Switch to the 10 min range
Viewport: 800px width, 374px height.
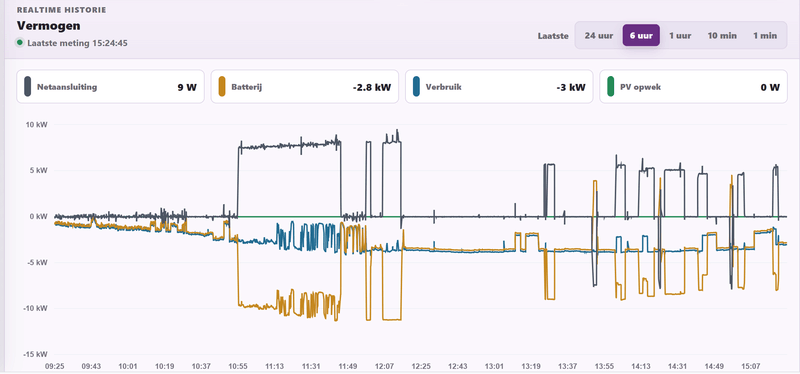[x=722, y=36]
